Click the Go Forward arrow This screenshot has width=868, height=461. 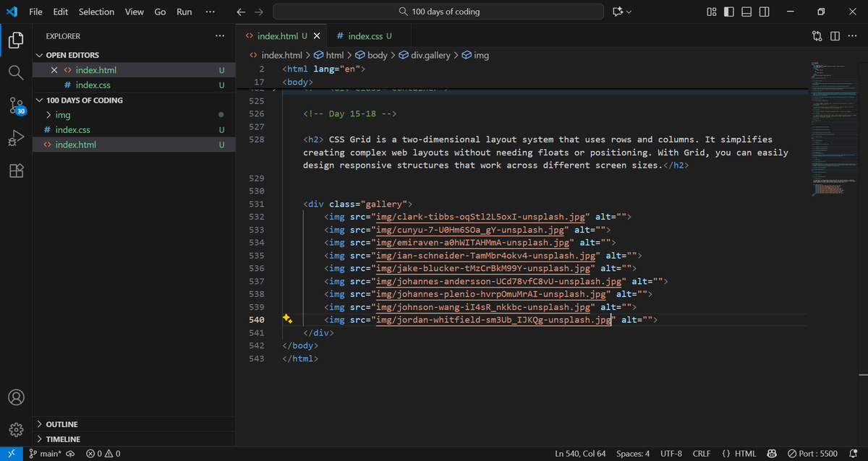click(x=260, y=12)
